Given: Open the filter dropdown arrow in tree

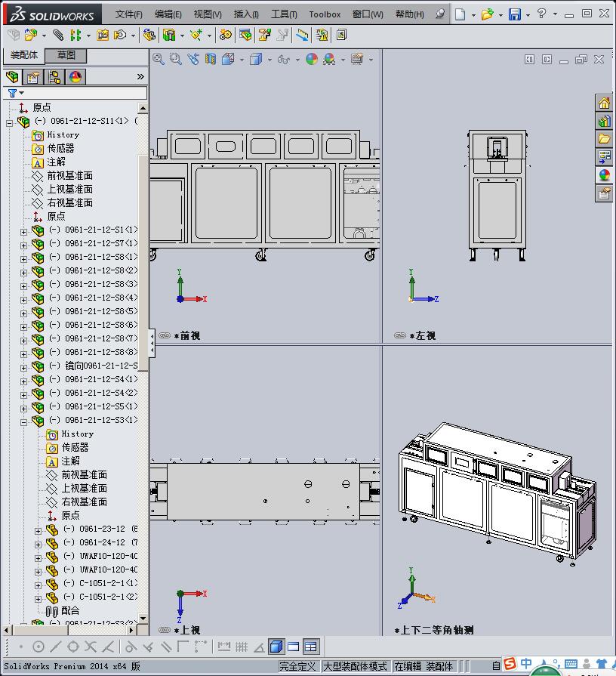Looking at the screenshot, I should pyautogui.click(x=21, y=93).
